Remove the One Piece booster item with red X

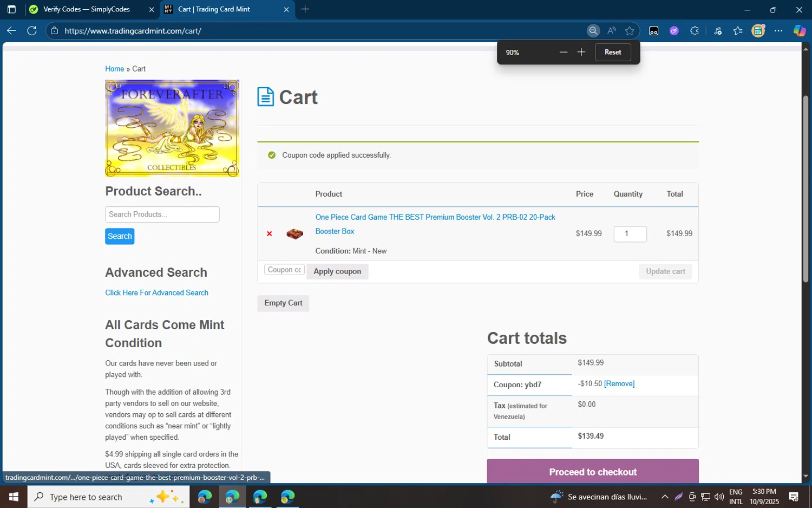coord(269,234)
